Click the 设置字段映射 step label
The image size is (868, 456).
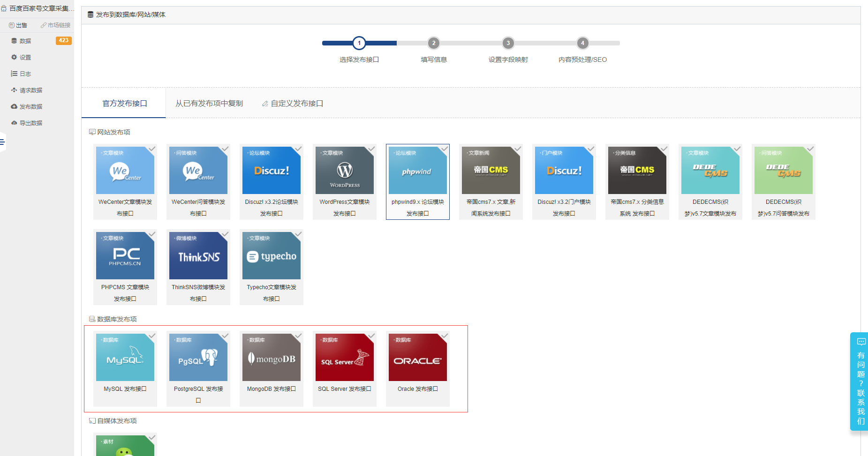[508, 60]
